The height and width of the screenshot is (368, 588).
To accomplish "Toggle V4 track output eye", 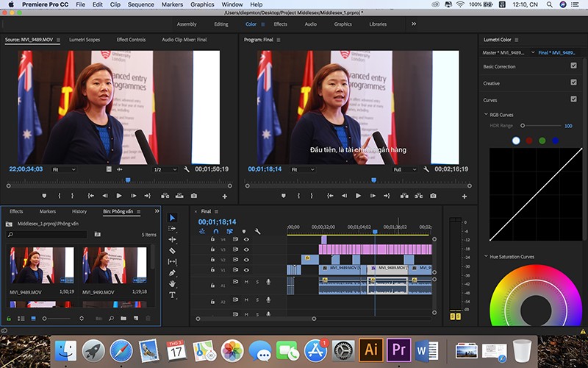I will 246,239.
